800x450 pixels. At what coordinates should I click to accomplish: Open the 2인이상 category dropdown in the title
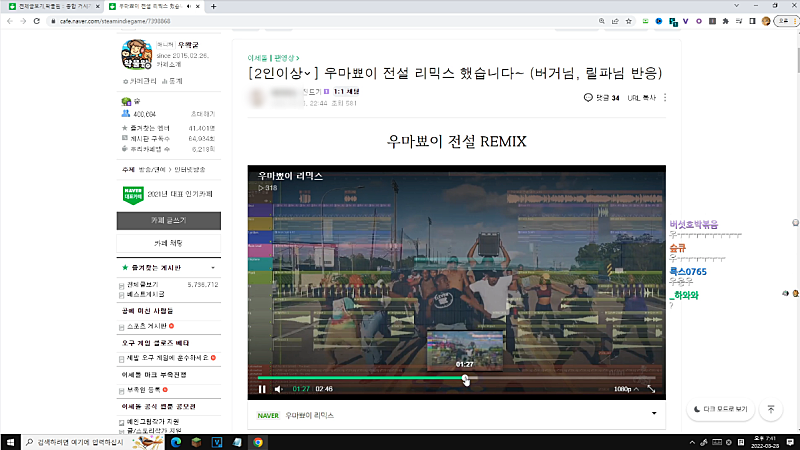pos(283,73)
